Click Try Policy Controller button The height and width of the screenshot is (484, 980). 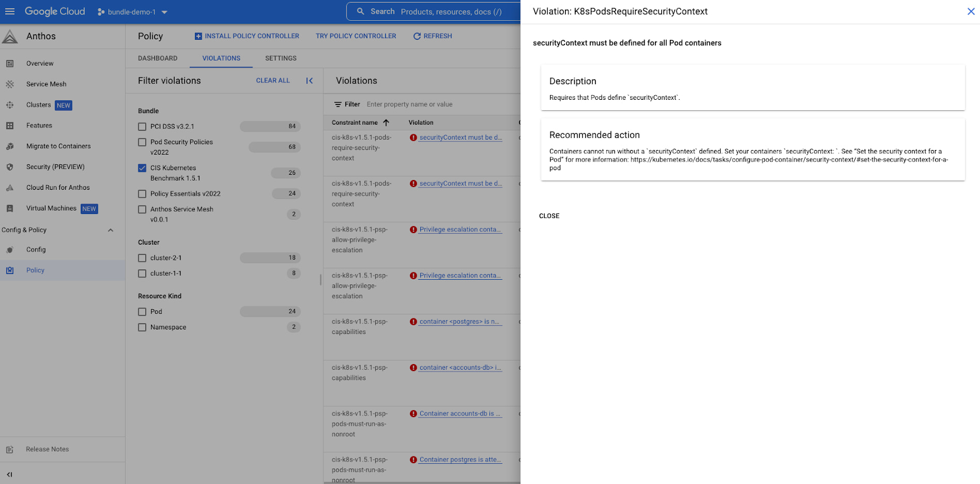coord(356,36)
